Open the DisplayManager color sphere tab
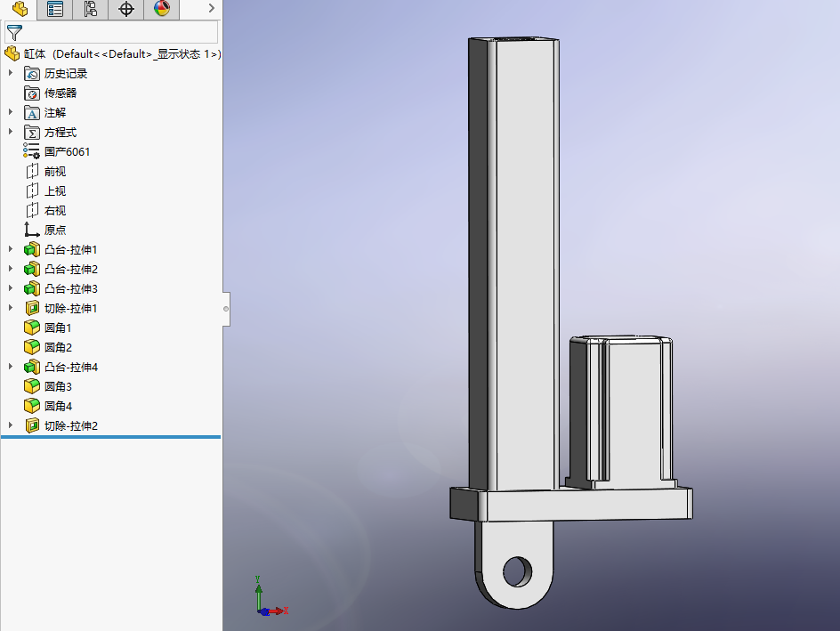 coord(161,10)
